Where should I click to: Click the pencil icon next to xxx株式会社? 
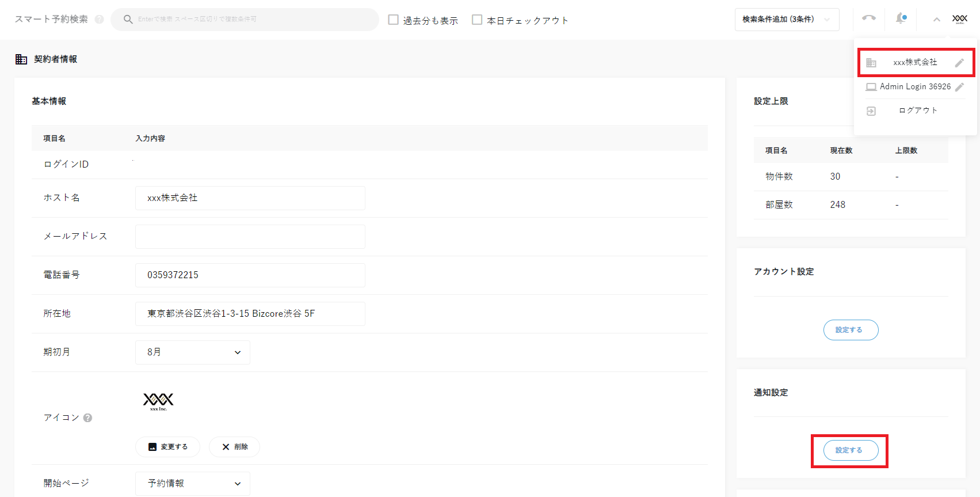coord(959,63)
